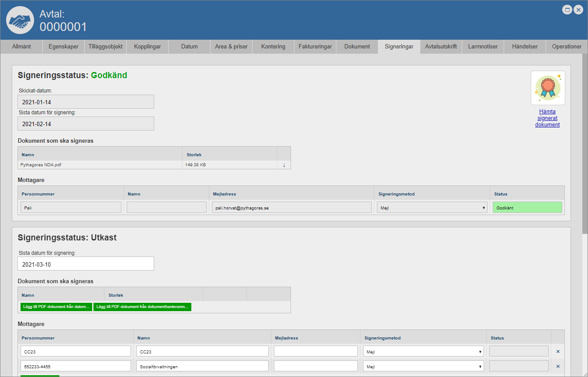Open Signeringsmetod dropdown for Pali recipient
The height and width of the screenshot is (377, 588).
point(432,208)
